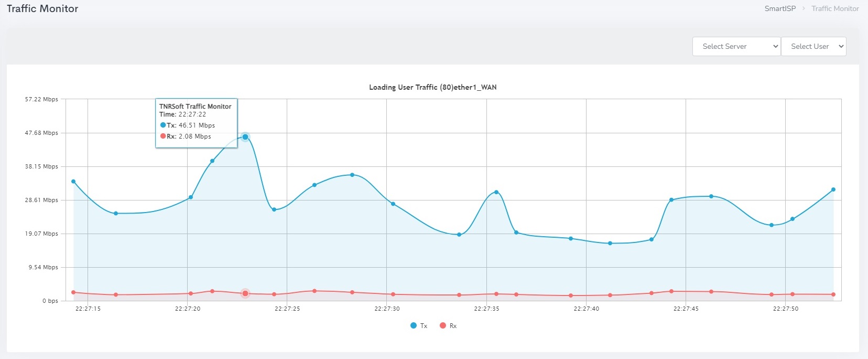Click the last Tx data point on the right

point(833,189)
